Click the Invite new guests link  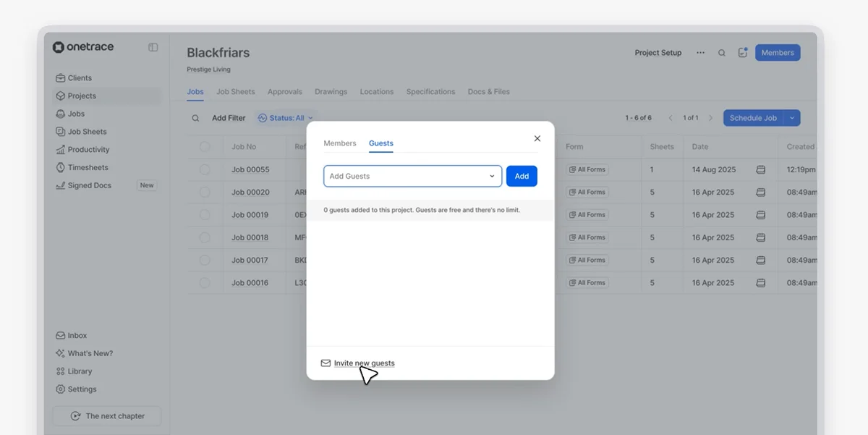click(365, 363)
